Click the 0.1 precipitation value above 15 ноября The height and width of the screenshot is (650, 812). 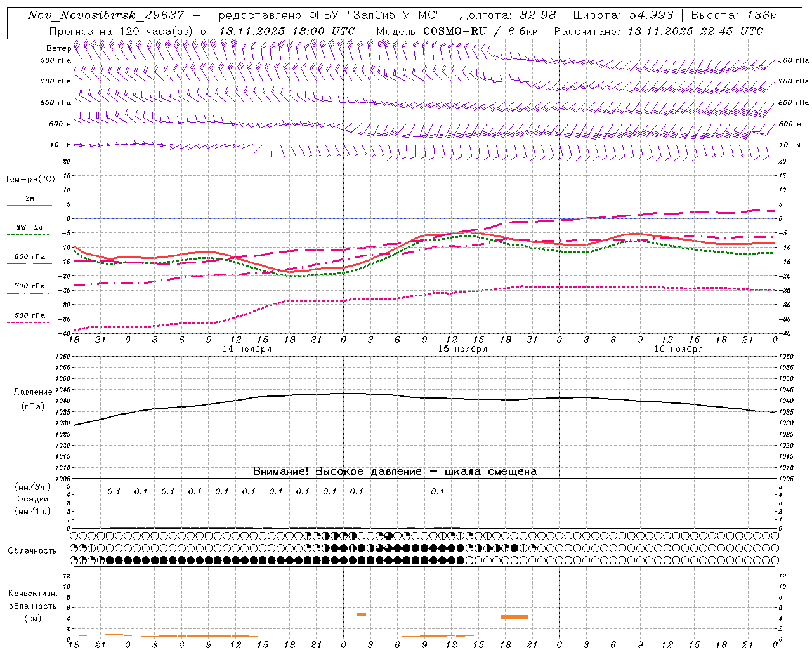coord(438,491)
